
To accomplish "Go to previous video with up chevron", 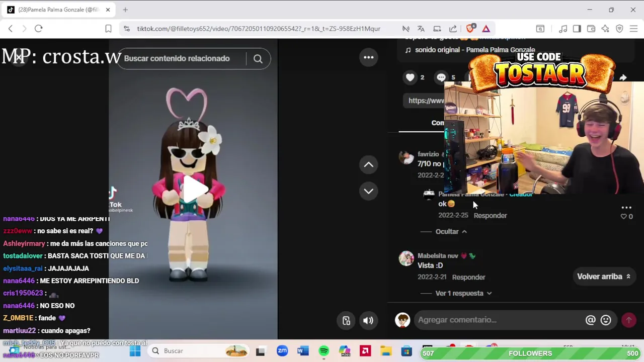I will pos(368,164).
